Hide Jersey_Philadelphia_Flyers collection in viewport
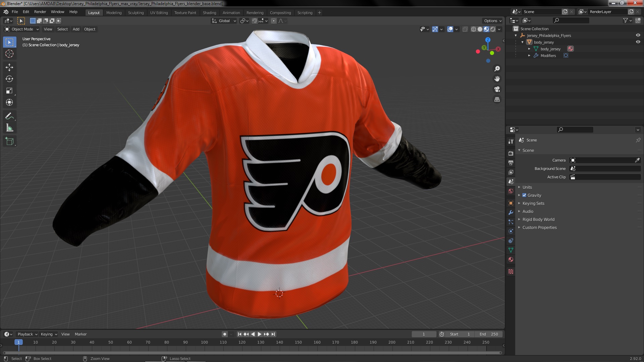 638,35
